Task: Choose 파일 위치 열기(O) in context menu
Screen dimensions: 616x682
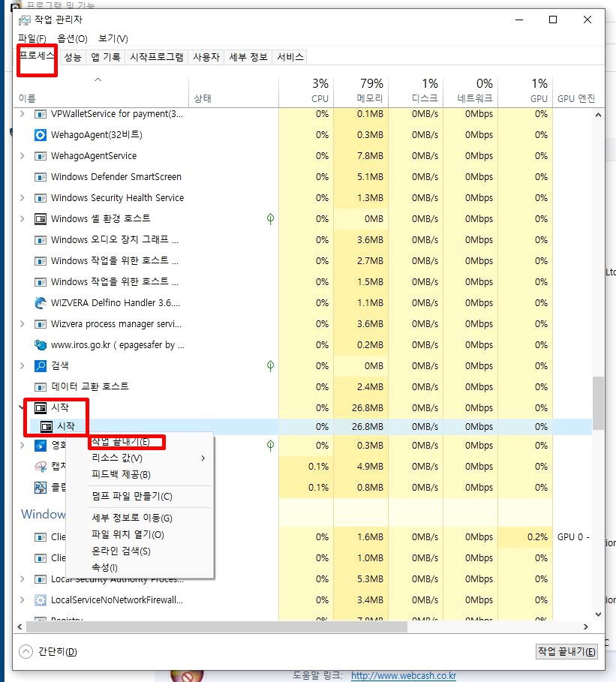Action: (140, 534)
